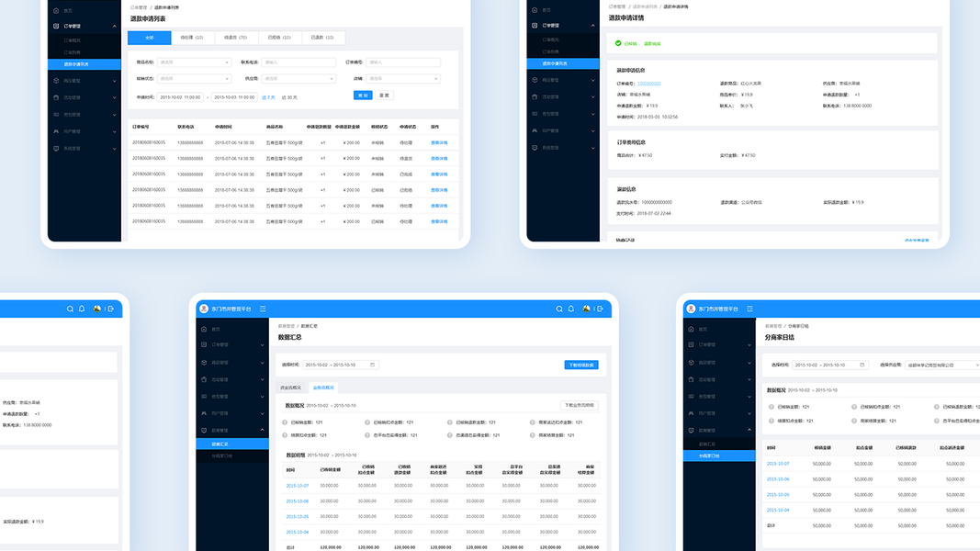The height and width of the screenshot is (551, 980).
Task: Click home icon in refund details sidebar
Action: 535,9
